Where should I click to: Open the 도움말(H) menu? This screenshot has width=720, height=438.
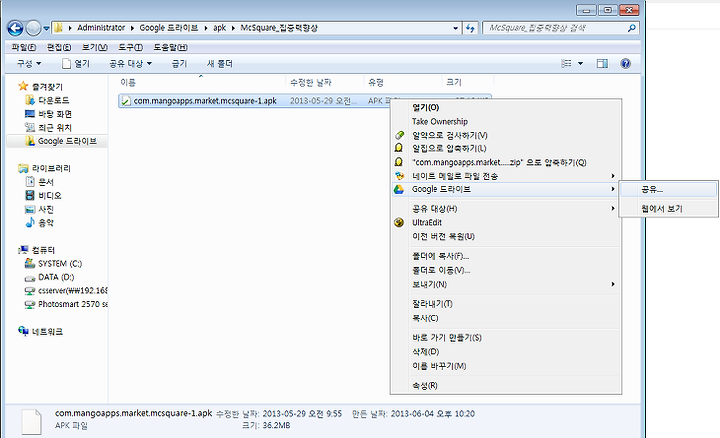click(170, 47)
